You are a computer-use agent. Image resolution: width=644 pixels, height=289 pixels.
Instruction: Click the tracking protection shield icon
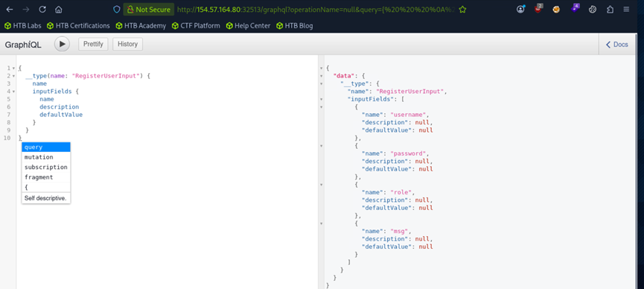click(x=117, y=10)
